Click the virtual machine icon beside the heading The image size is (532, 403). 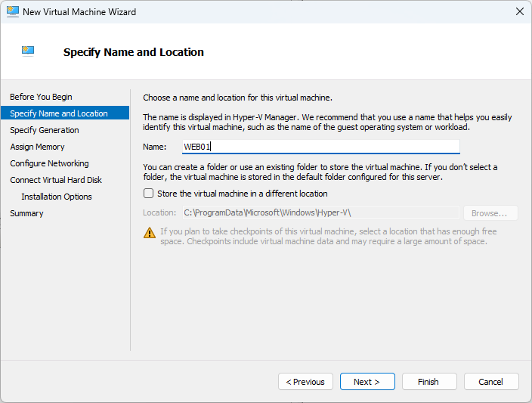[28, 51]
